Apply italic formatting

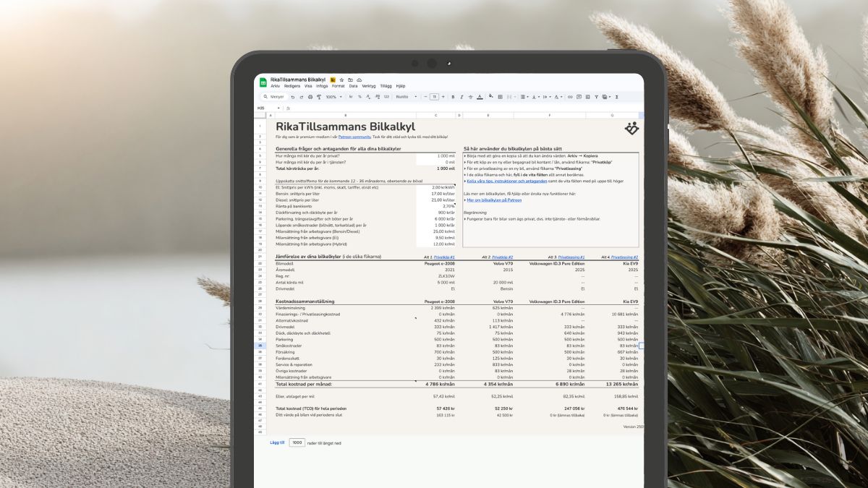[x=461, y=97]
